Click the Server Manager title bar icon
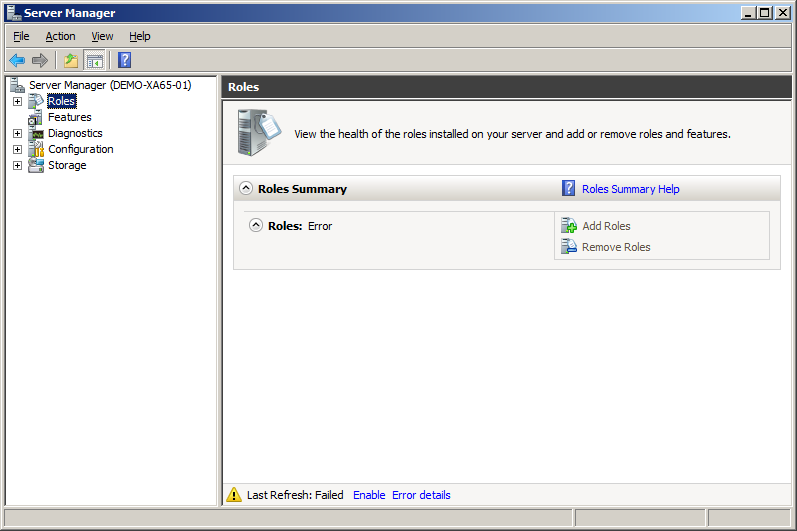The height and width of the screenshot is (531, 797). pyautogui.click(x=13, y=13)
